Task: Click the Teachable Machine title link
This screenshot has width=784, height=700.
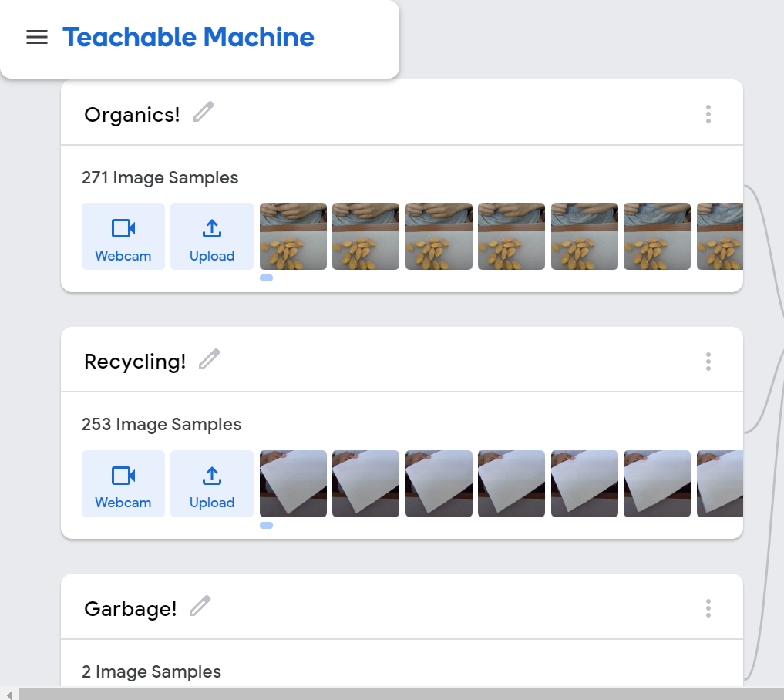Action: 188,37
